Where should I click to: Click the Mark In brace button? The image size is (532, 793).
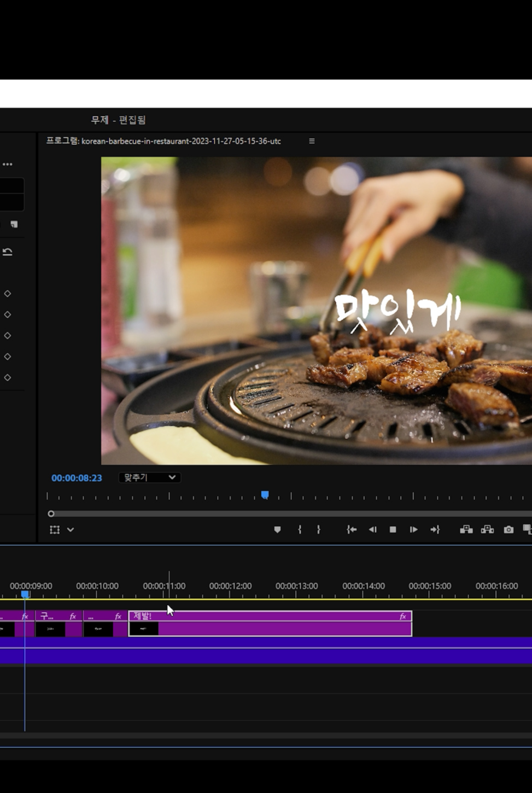click(x=300, y=529)
